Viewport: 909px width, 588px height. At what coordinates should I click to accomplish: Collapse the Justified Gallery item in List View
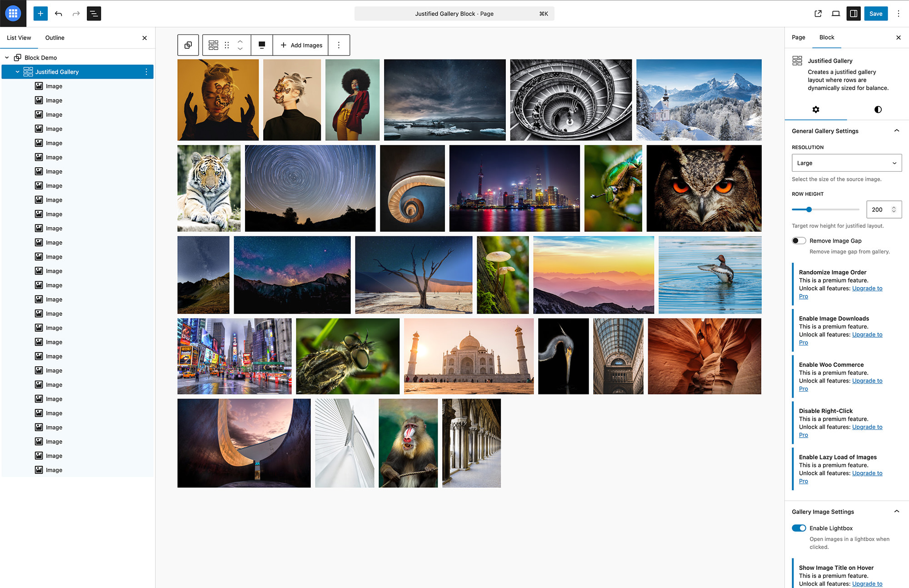click(18, 71)
